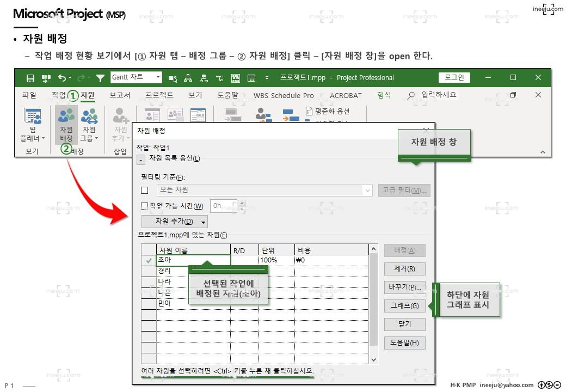
Task: Click the organization chart icon in quick access toolbar
Action: click(204, 78)
